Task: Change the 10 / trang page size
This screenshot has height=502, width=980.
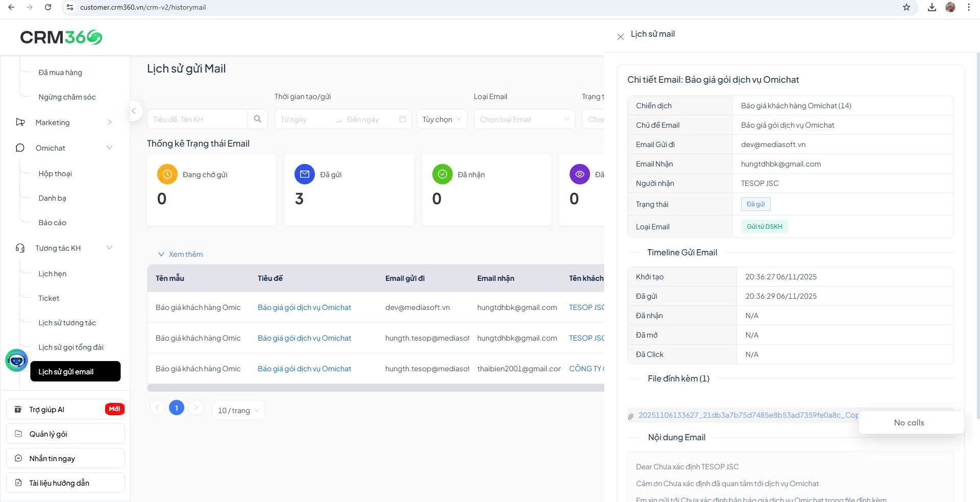Action: tap(238, 411)
